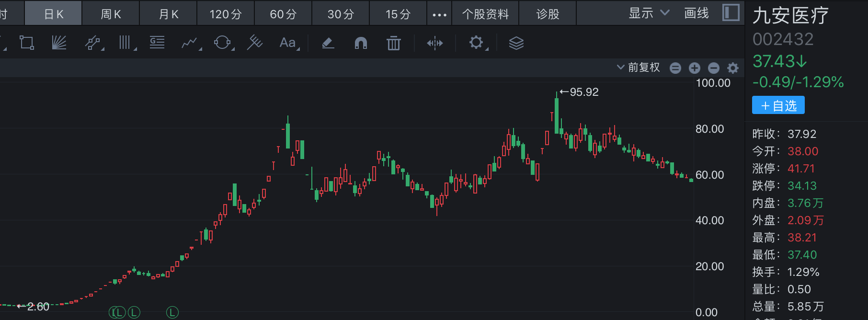This screenshot has height=320, width=868.
Task: Open more time periods via the ellipsis
Action: click(x=439, y=14)
